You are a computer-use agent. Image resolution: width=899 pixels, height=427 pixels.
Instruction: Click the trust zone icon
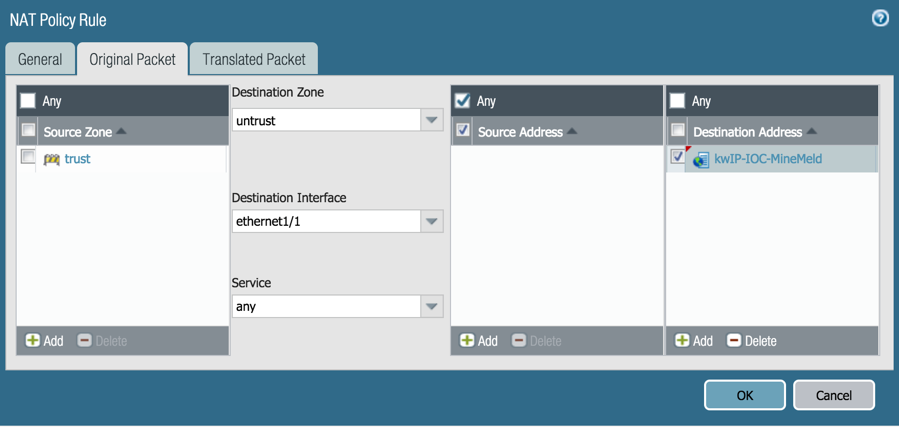[52, 159]
